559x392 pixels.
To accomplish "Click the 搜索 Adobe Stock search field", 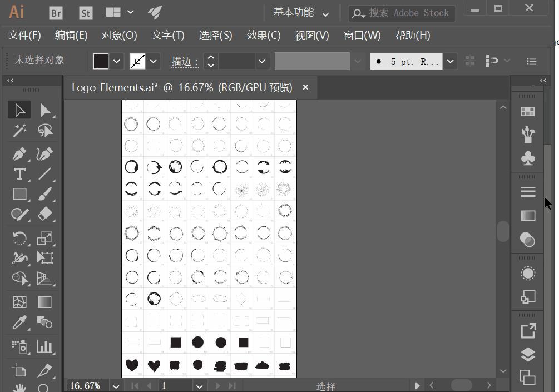I will 402,13.
